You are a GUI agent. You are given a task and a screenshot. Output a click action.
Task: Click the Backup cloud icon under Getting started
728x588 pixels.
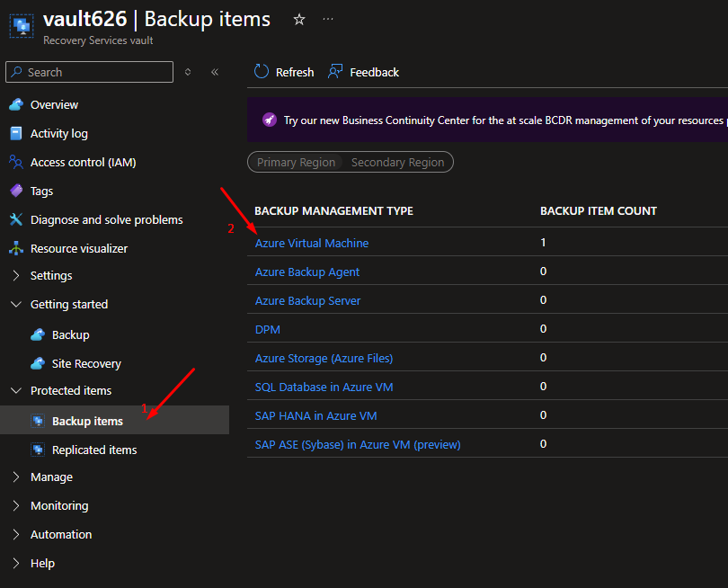38,334
